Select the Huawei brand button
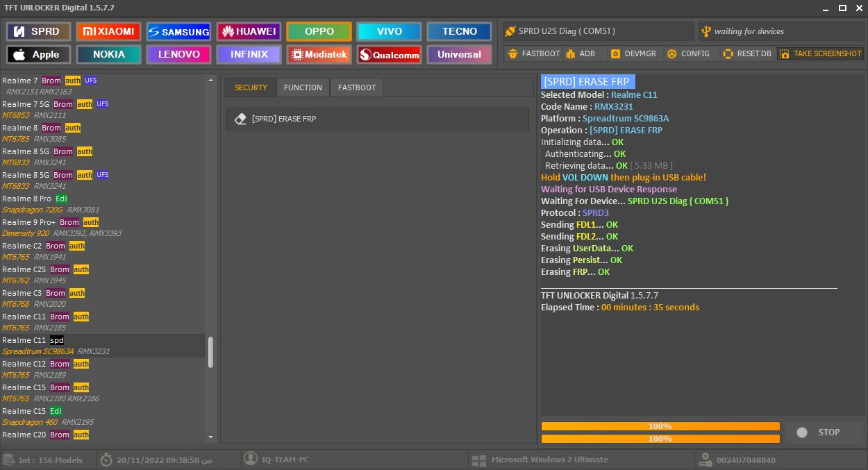868x470 pixels. (249, 31)
